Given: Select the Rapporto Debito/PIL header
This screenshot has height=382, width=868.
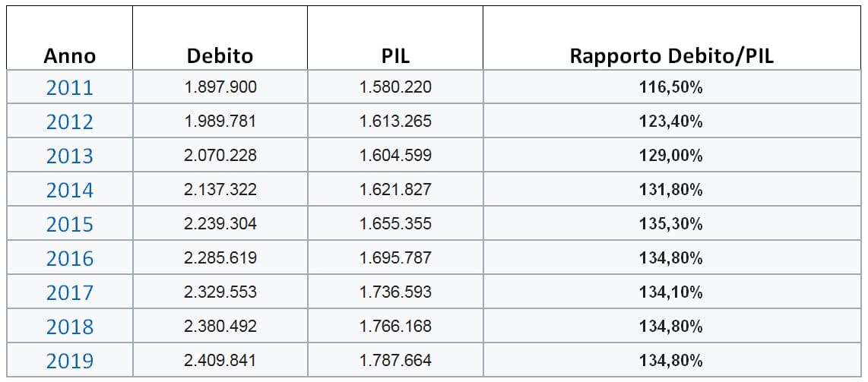Looking at the screenshot, I should pos(671,56).
